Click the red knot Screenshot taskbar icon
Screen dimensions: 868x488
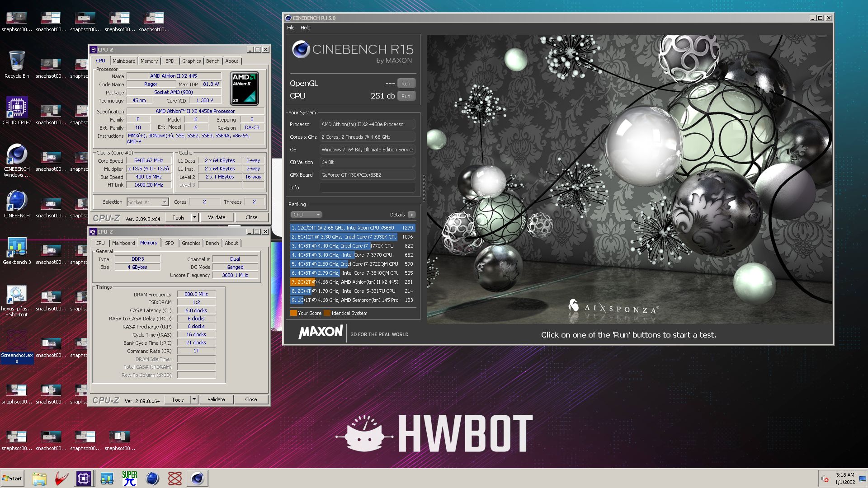tap(175, 479)
